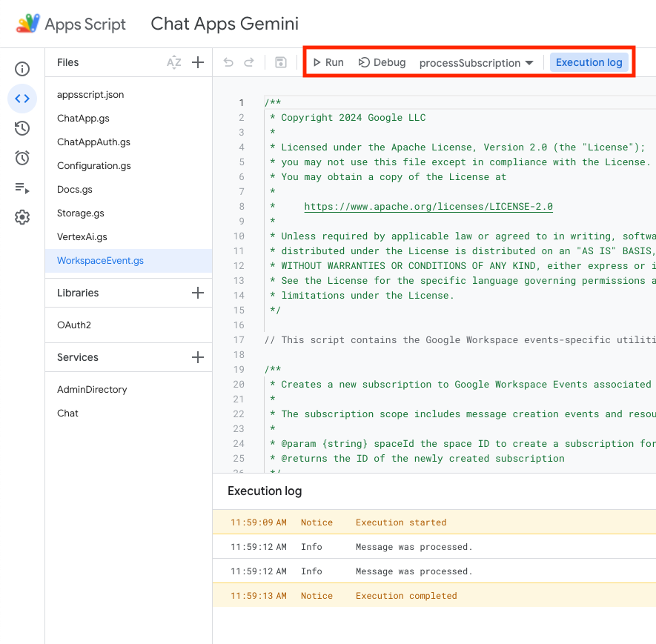Select the Editor code icon in sidebar
This screenshot has height=644, width=656.
coord(22,99)
